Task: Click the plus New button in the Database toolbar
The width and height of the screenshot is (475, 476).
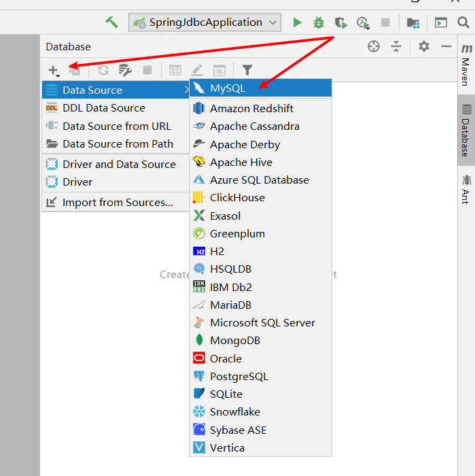Action: coord(54,71)
